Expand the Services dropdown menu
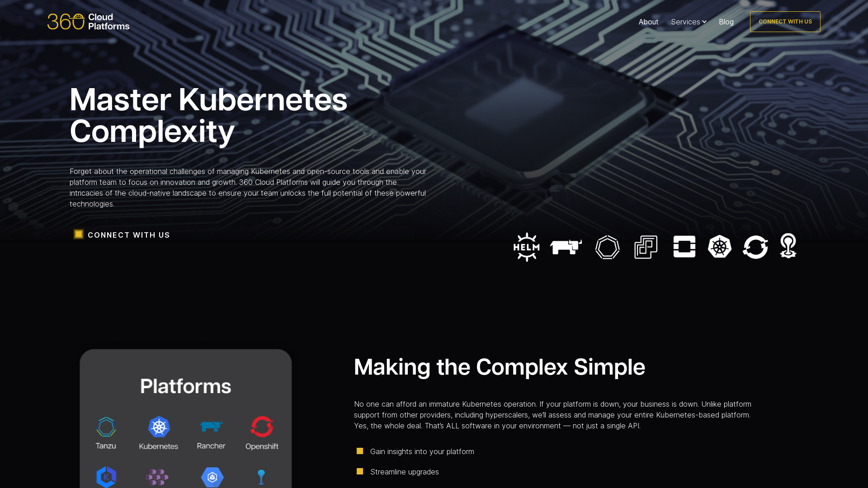 click(689, 21)
